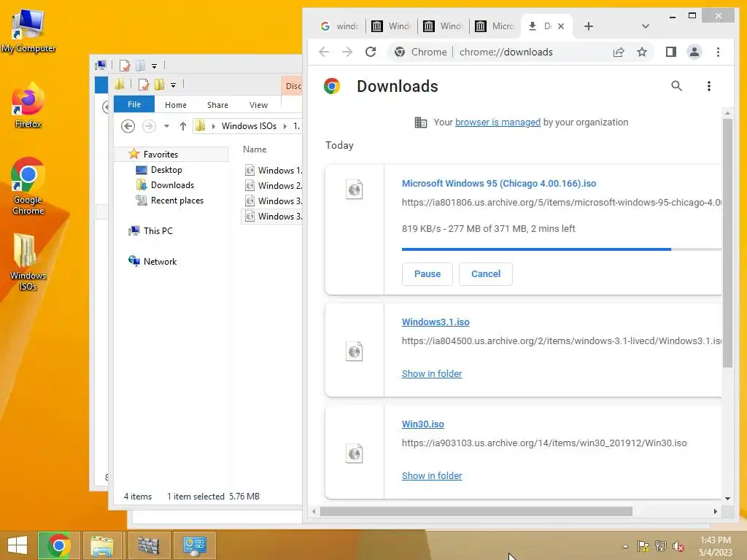Switch to the Google search tab
The image size is (747, 560).
coord(340,26)
